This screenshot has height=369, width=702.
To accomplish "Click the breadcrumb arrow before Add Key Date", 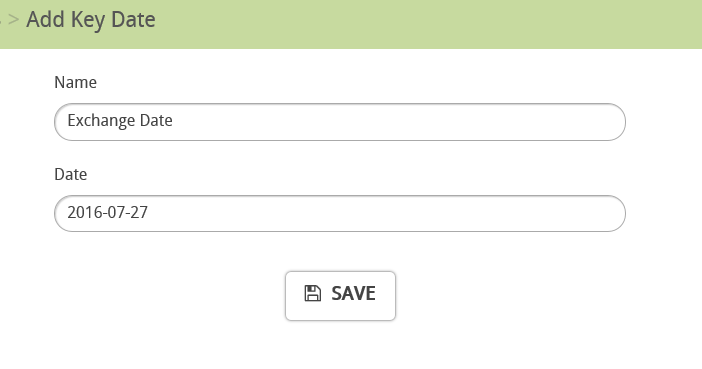I will tap(13, 20).
